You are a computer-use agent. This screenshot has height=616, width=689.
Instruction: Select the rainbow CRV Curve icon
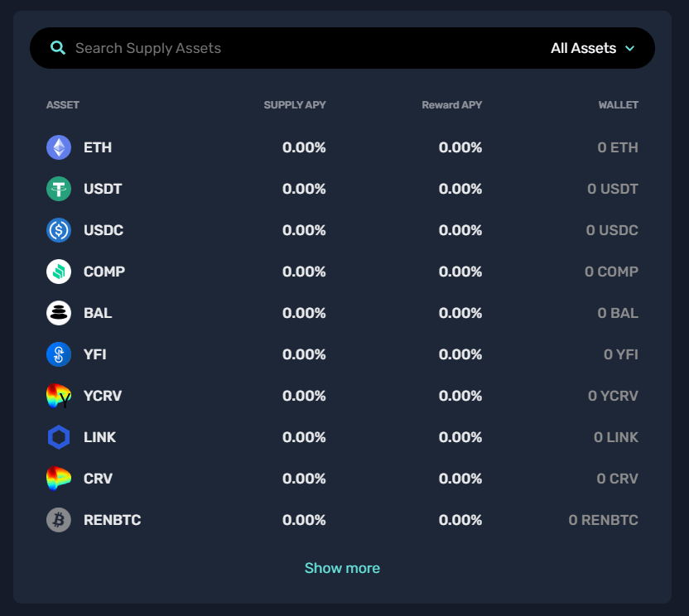pos(59,479)
